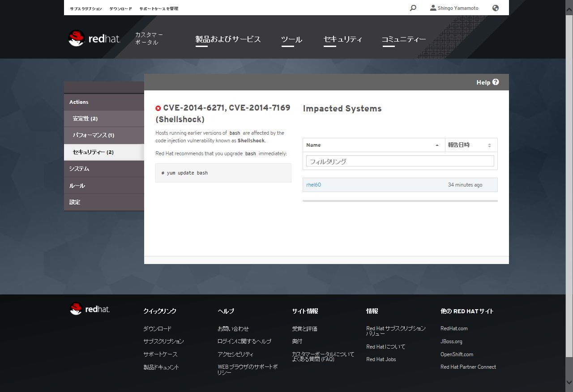Image resolution: width=573 pixels, height=392 pixels.
Task: Click the globe language icon
Action: (496, 8)
